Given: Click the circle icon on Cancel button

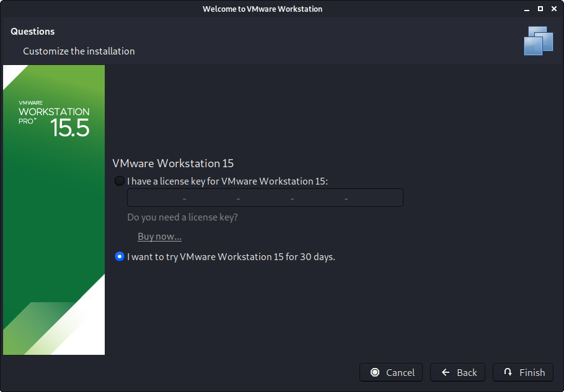Looking at the screenshot, I should pyautogui.click(x=375, y=372).
